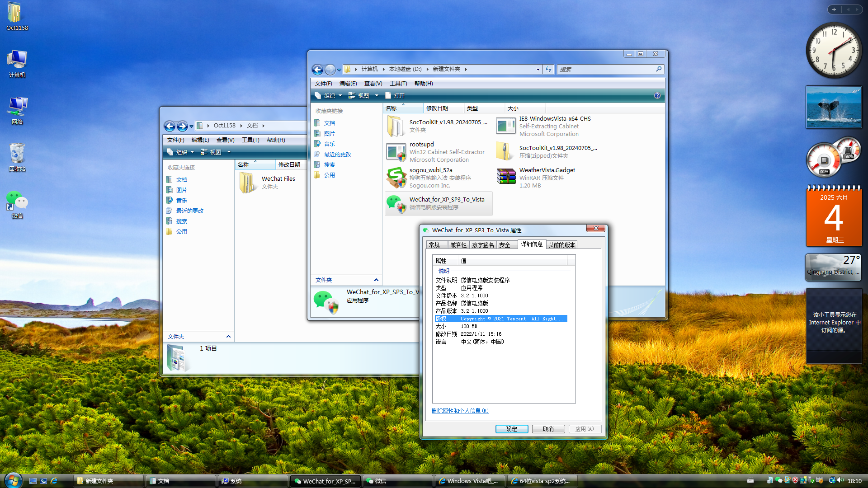Open 最近的更改 favorite link in 新建文件夹 window
This screenshot has height=488, width=868.
click(x=337, y=155)
